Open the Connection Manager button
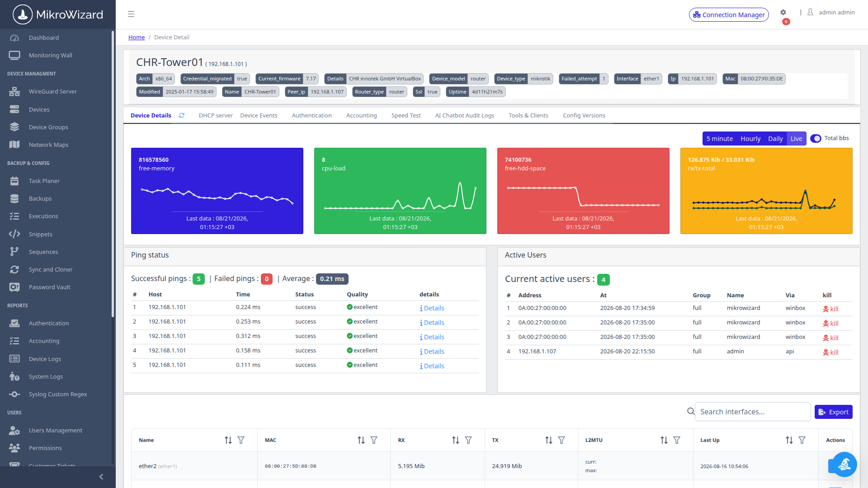Image resolution: width=868 pixels, height=488 pixels. pos(729,14)
